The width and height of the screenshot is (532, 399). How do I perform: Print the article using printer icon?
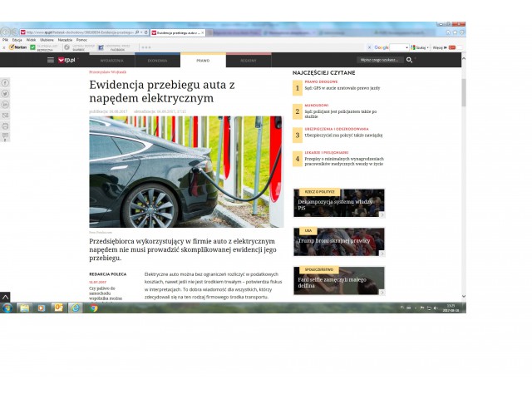pos(6,126)
